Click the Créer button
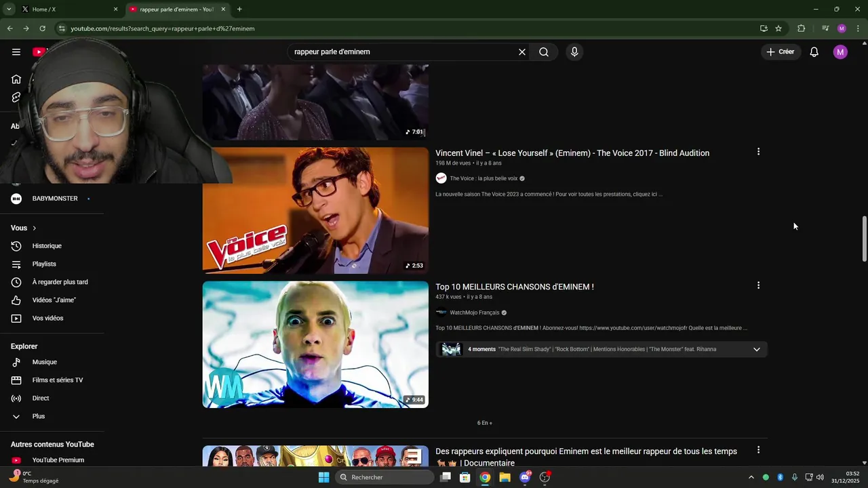 [780, 52]
